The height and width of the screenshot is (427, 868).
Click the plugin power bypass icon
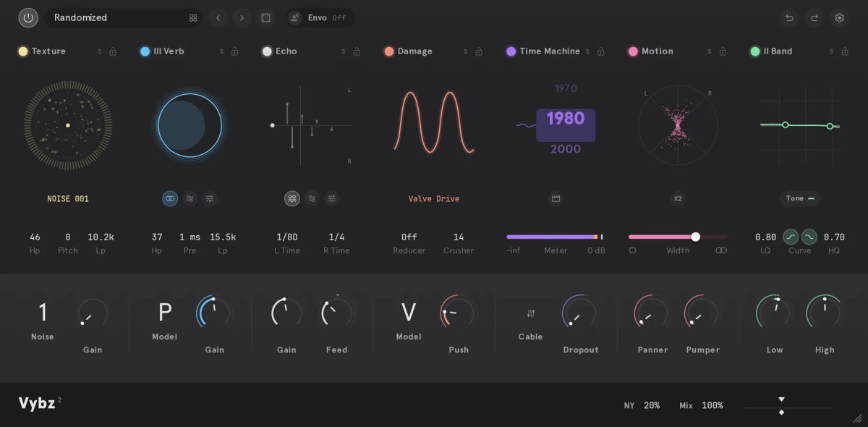tap(28, 18)
